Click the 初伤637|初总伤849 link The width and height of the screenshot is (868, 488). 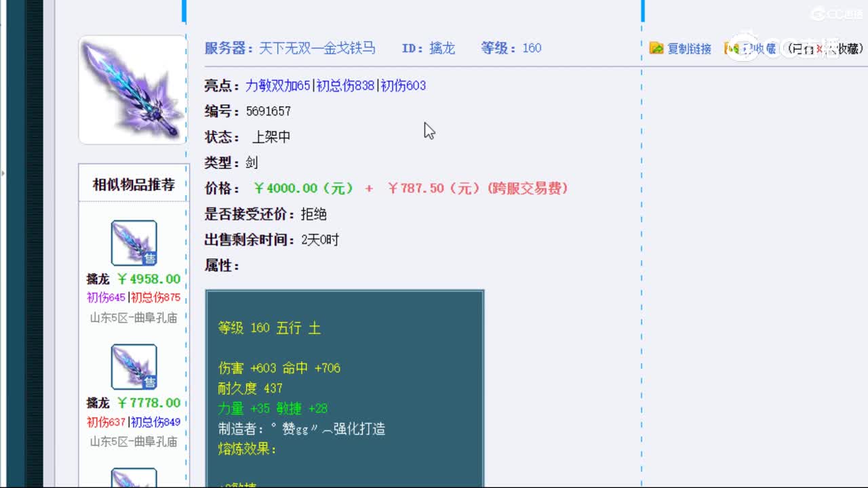tap(132, 421)
